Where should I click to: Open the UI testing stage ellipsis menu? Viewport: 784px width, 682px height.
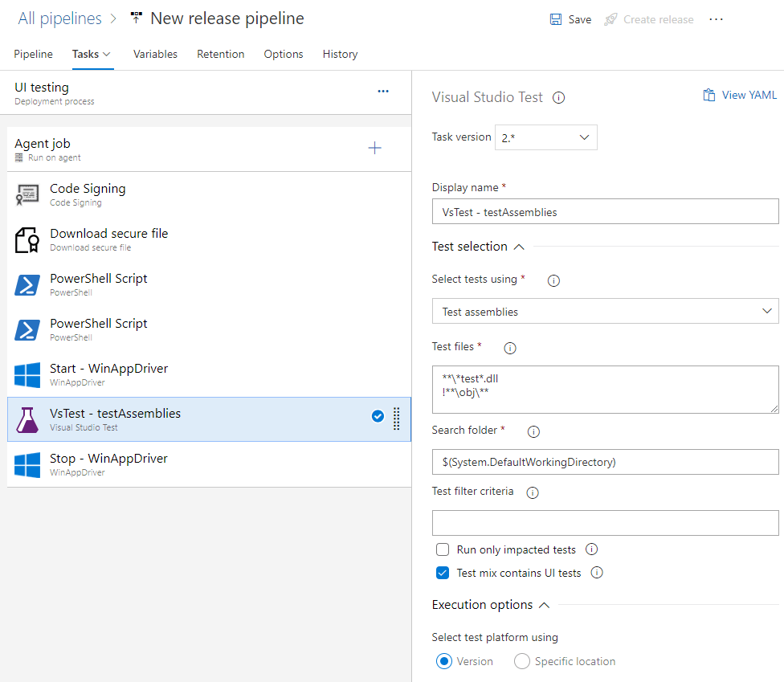click(383, 92)
